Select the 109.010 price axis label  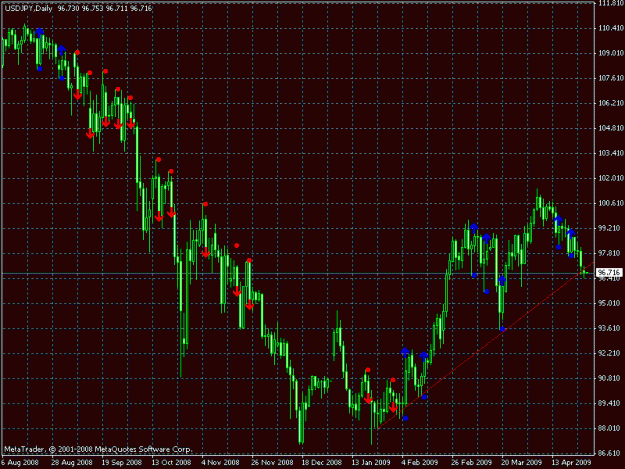tap(610, 53)
